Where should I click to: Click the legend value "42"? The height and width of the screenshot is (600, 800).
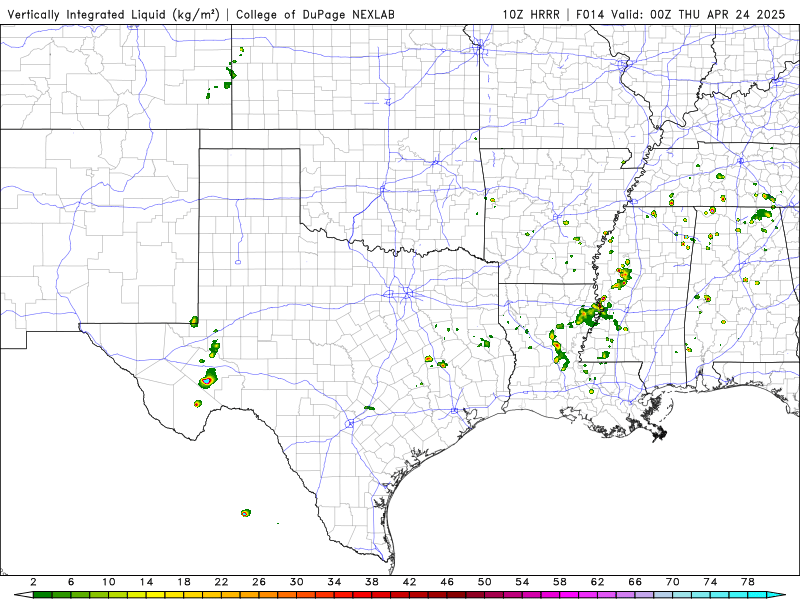tap(410, 582)
